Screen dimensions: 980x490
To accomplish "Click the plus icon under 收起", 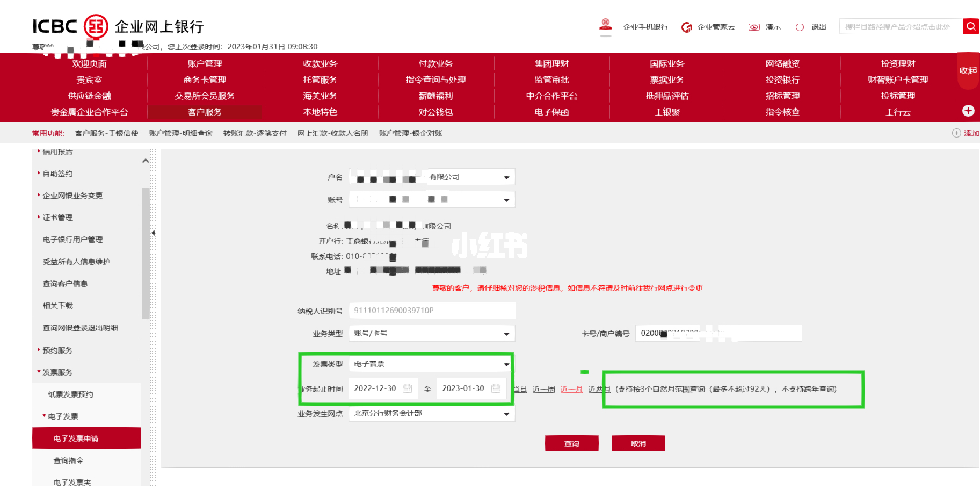I will (x=968, y=111).
